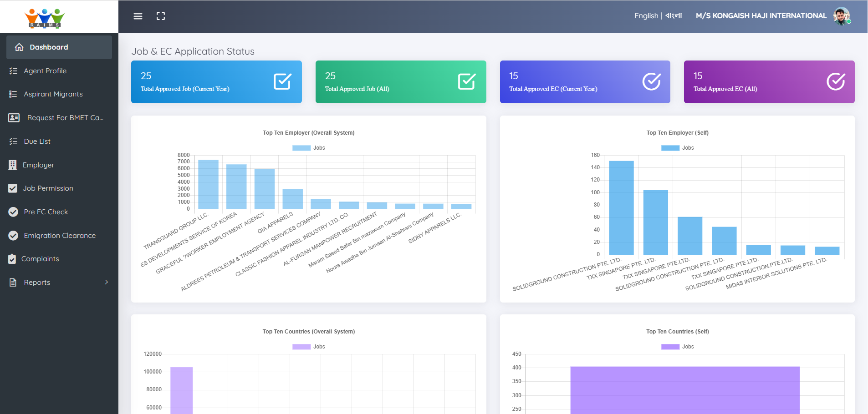Click the Agent Profile list icon
This screenshot has width=868, height=414.
pyautogui.click(x=13, y=71)
